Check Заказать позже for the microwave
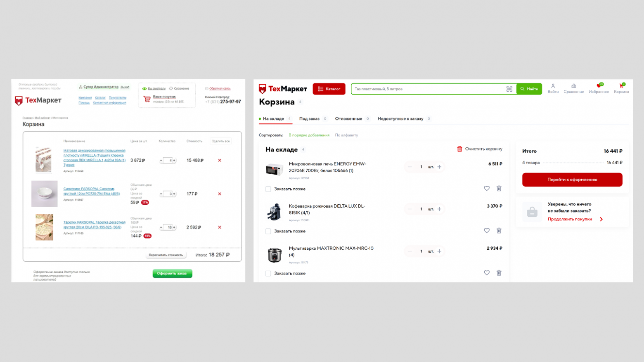The image size is (644, 362). pos(268,189)
